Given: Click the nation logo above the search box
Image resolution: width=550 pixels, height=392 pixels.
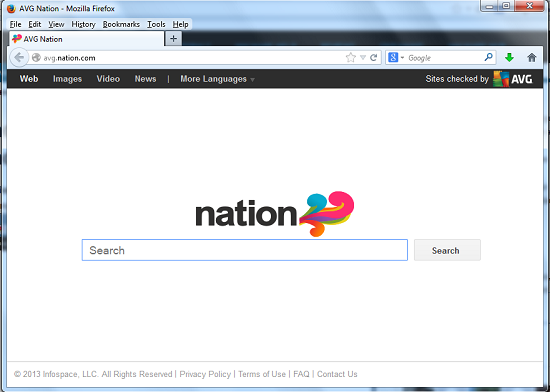Looking at the screenshot, I should point(275,214).
